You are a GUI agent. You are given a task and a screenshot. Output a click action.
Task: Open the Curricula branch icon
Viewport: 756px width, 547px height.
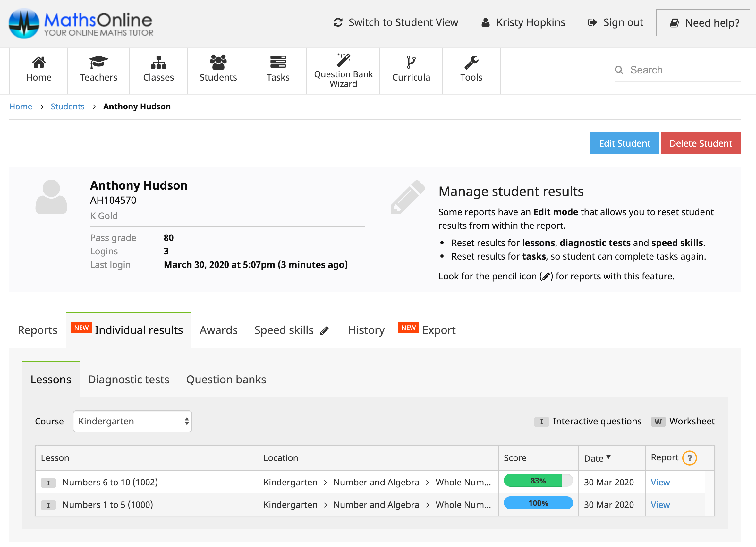point(411,62)
